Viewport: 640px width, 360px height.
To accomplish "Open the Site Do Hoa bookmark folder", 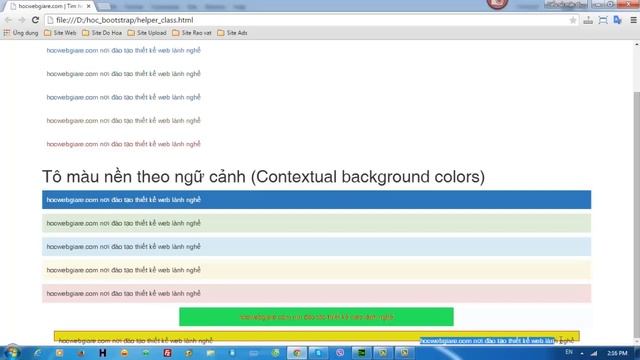I will tap(102, 33).
